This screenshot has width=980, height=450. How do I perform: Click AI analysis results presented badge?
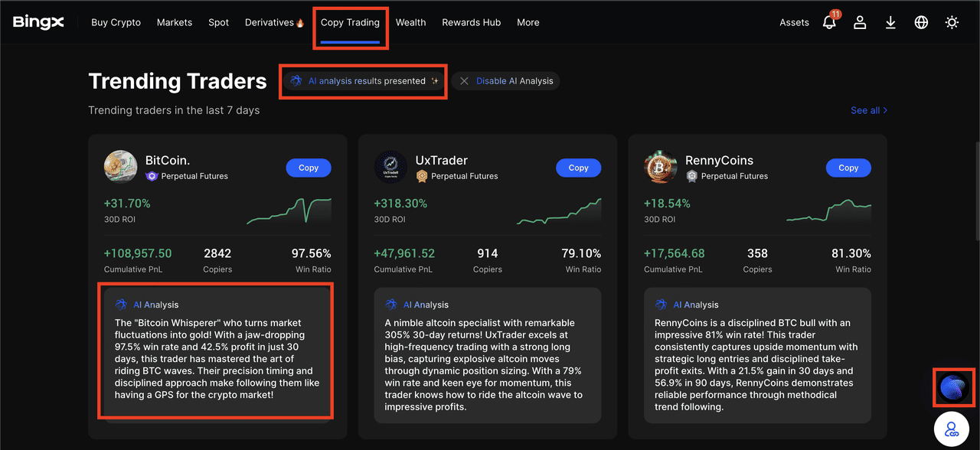(x=364, y=81)
